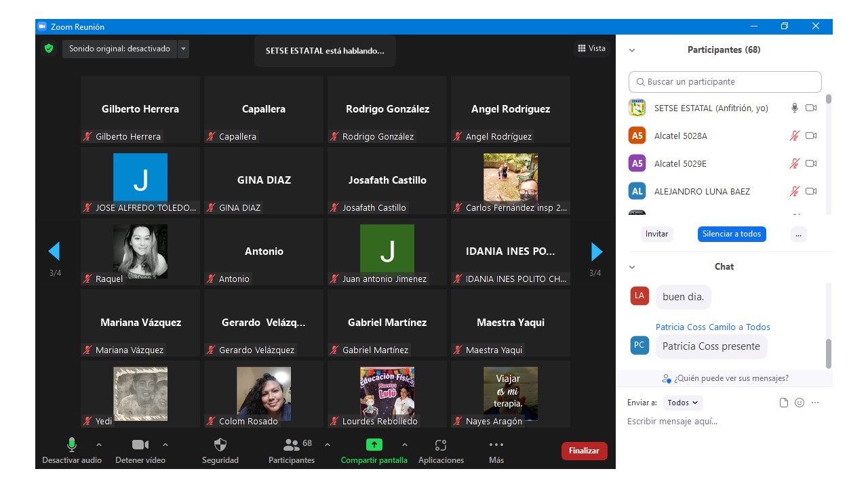
Task: Select Yedi's video tile photo
Action: [140, 394]
